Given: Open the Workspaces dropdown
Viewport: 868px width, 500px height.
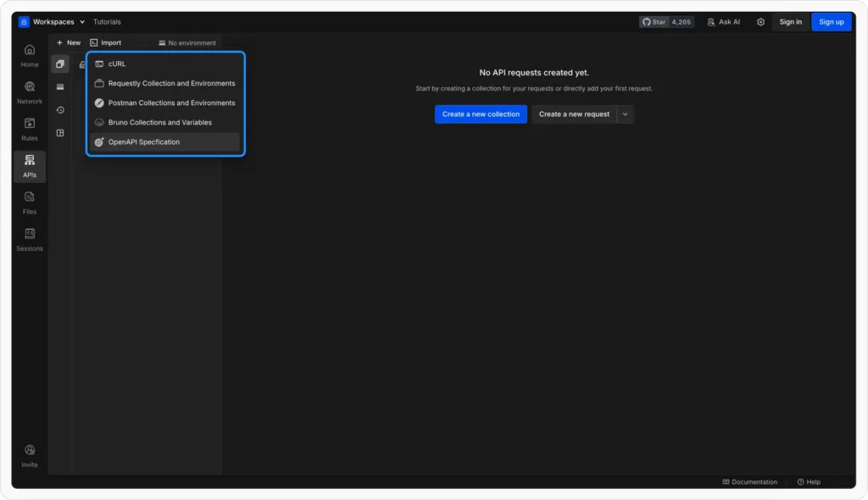Looking at the screenshot, I should (53, 21).
